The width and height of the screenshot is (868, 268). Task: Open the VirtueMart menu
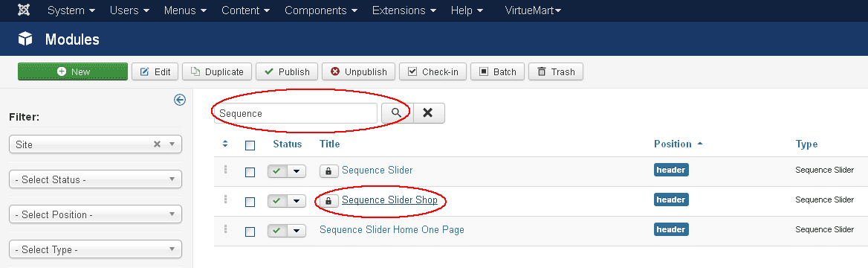[x=533, y=10]
